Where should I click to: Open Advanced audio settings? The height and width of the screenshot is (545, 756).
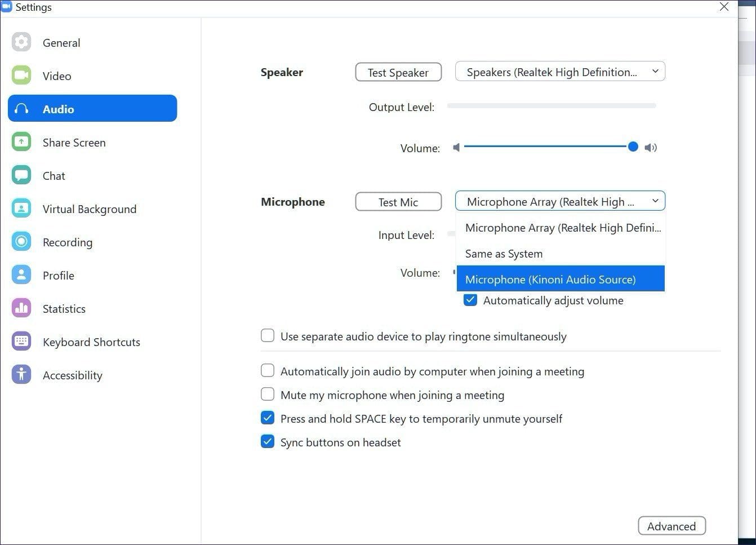671,526
